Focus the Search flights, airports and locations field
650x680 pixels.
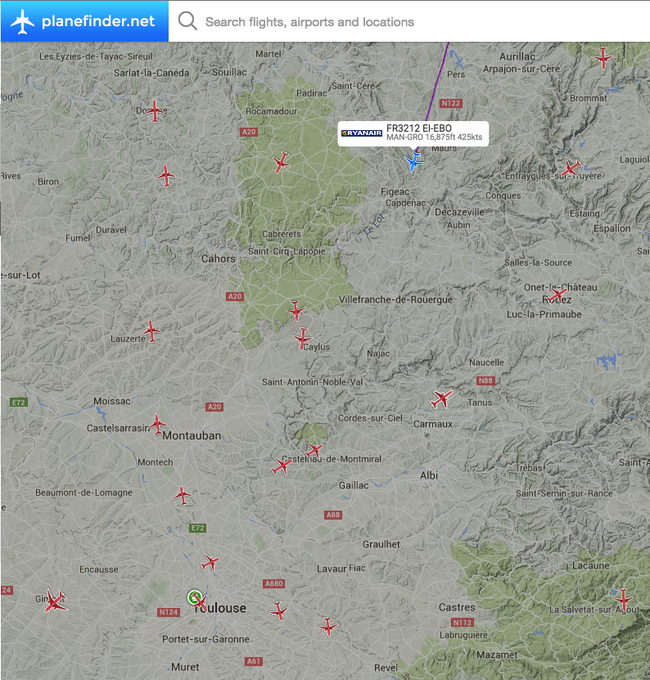pyautogui.click(x=408, y=22)
